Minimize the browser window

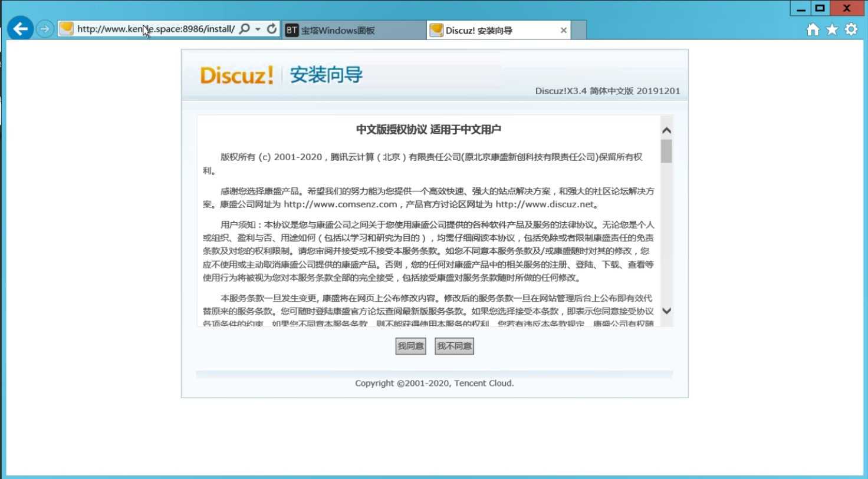[800, 8]
